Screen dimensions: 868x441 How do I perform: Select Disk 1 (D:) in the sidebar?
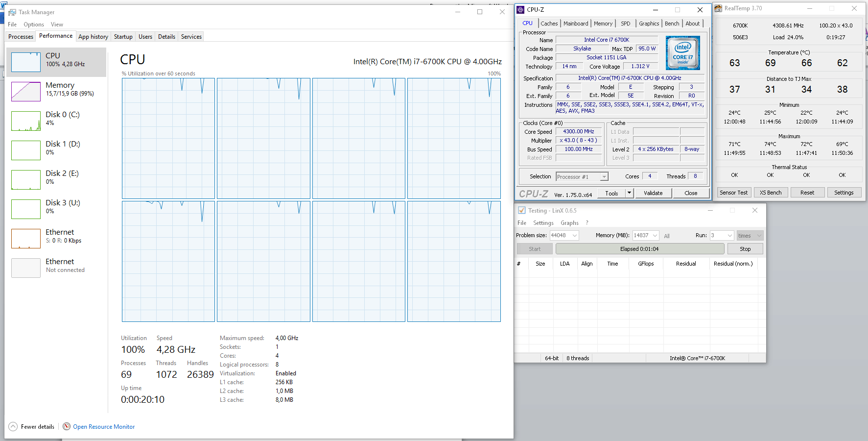pyautogui.click(x=56, y=150)
